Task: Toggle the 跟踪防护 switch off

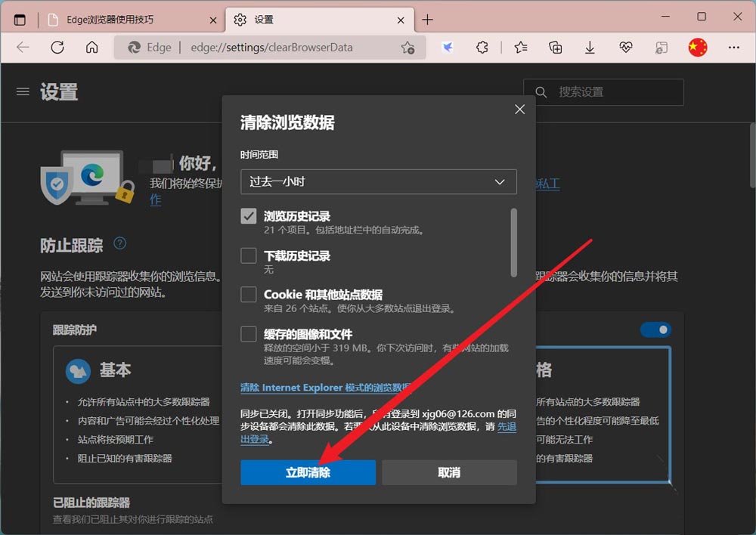Action: click(655, 329)
